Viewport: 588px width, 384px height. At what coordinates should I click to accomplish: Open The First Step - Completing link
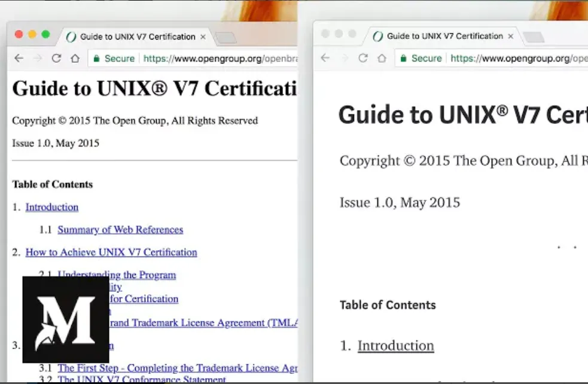click(178, 368)
